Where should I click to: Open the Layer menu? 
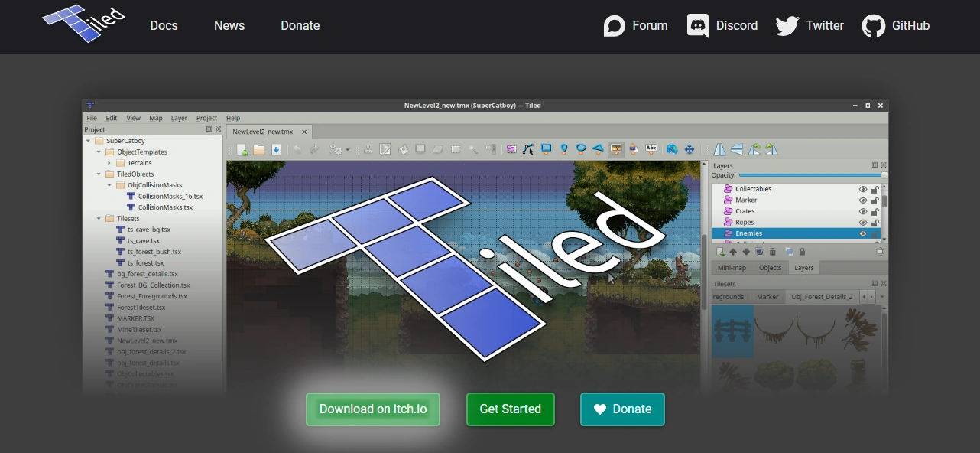coord(179,118)
